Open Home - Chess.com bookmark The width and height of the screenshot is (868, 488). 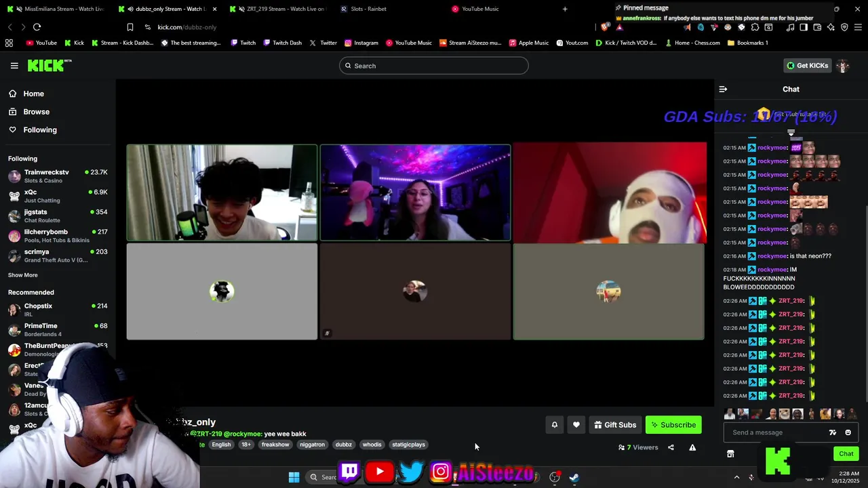(x=692, y=43)
